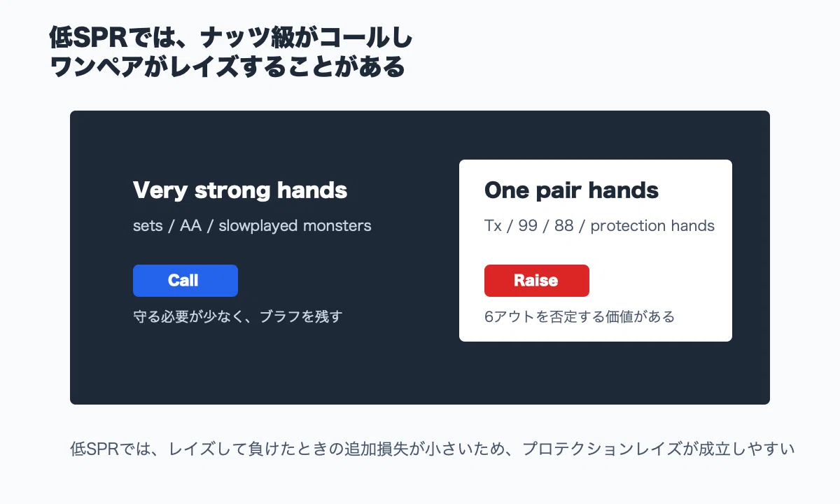Select the One pair hands heading

(571, 190)
